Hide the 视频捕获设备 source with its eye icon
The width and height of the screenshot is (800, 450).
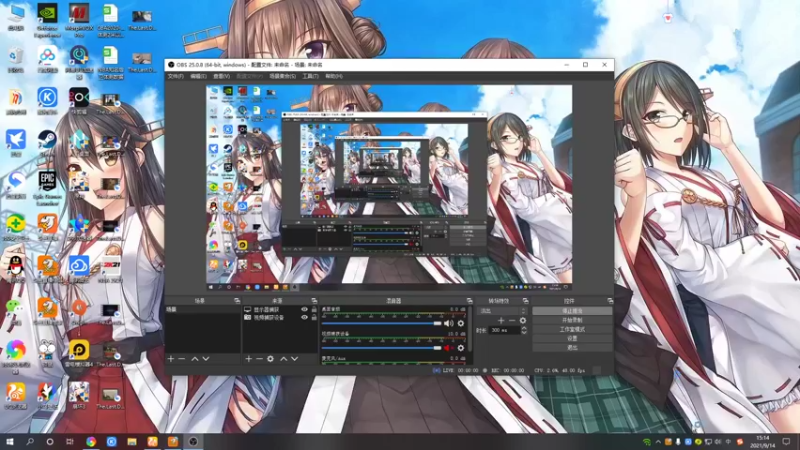point(305,317)
